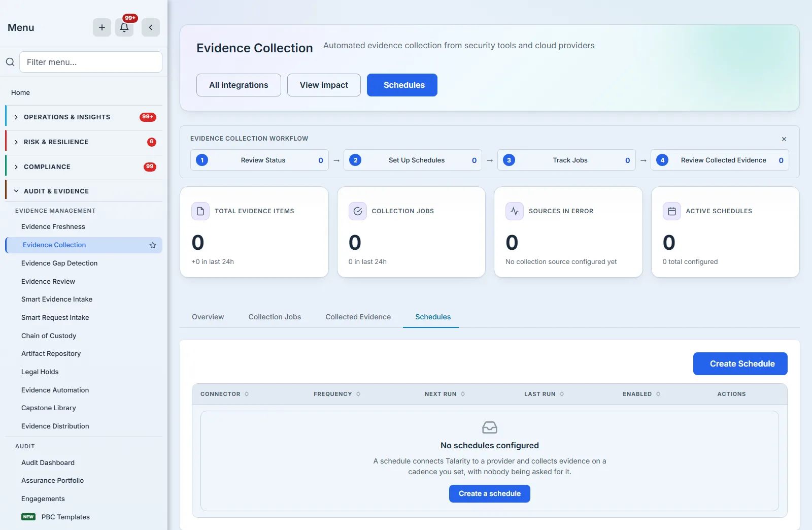Click the Create Schedule button

click(x=740, y=364)
